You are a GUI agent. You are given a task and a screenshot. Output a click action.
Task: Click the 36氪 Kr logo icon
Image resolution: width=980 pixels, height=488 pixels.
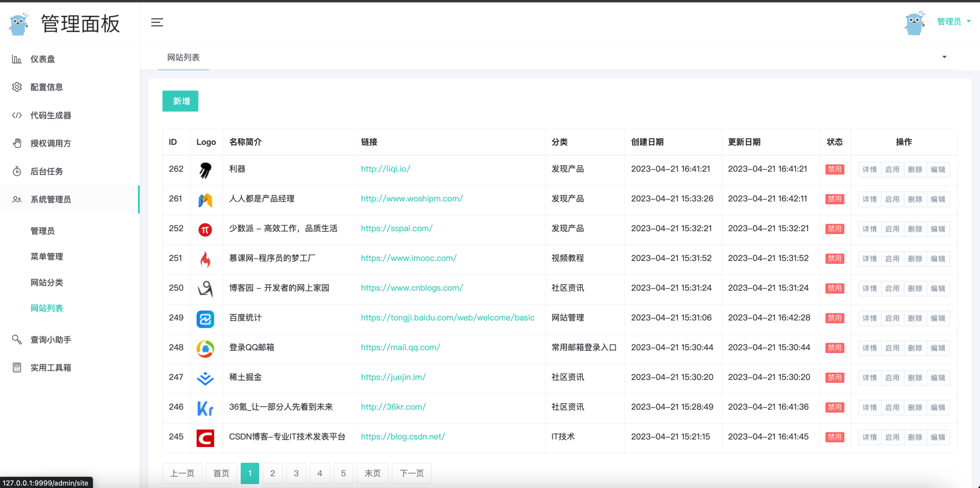tap(205, 408)
